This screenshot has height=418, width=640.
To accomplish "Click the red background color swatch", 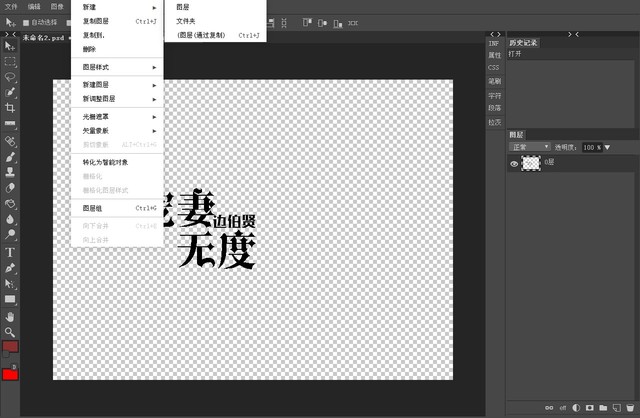I will pos(11,374).
